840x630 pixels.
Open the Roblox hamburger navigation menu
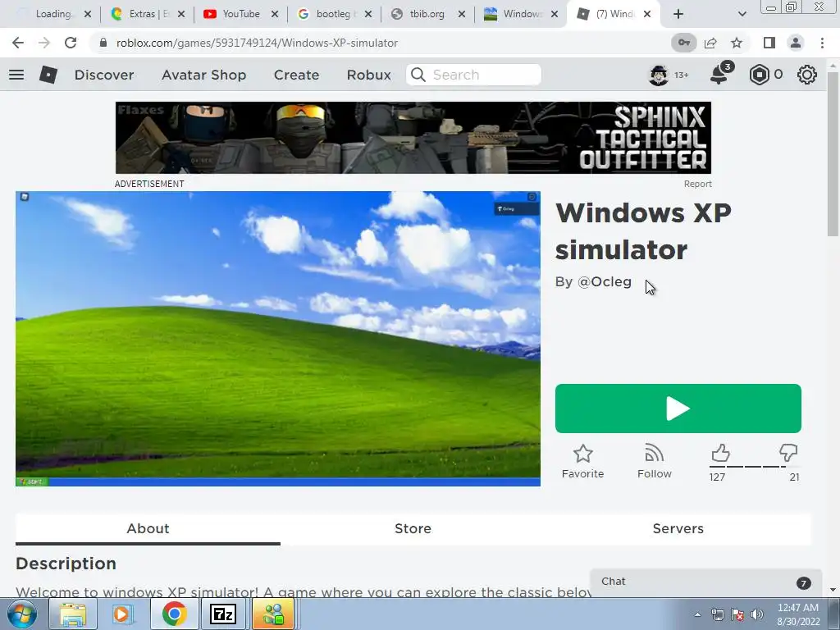[x=16, y=75]
